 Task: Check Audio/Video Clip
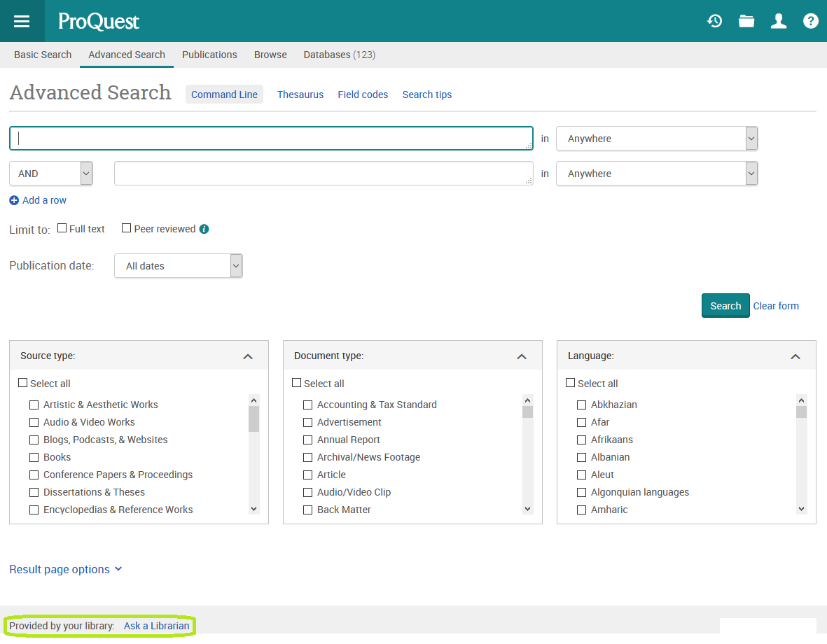(307, 493)
